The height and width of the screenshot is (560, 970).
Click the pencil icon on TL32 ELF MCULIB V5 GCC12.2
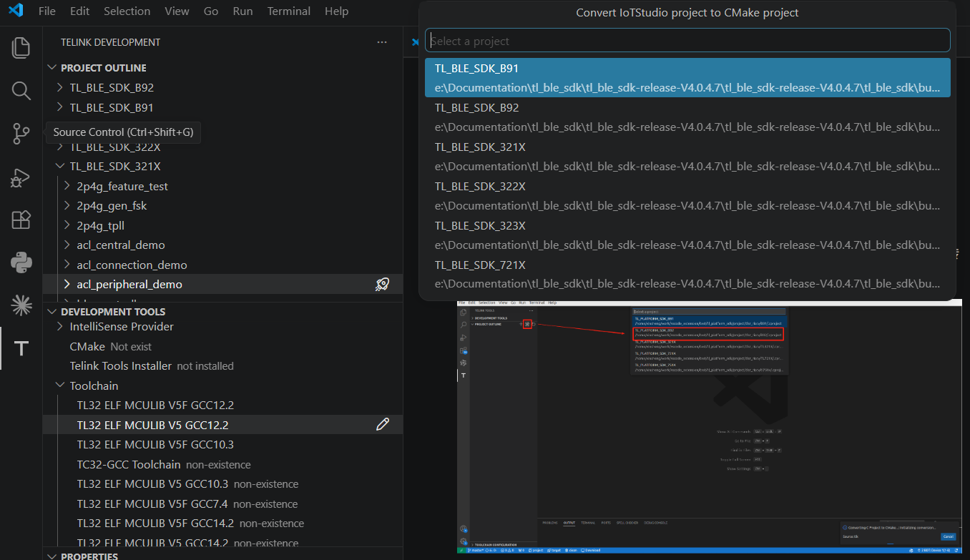click(383, 425)
